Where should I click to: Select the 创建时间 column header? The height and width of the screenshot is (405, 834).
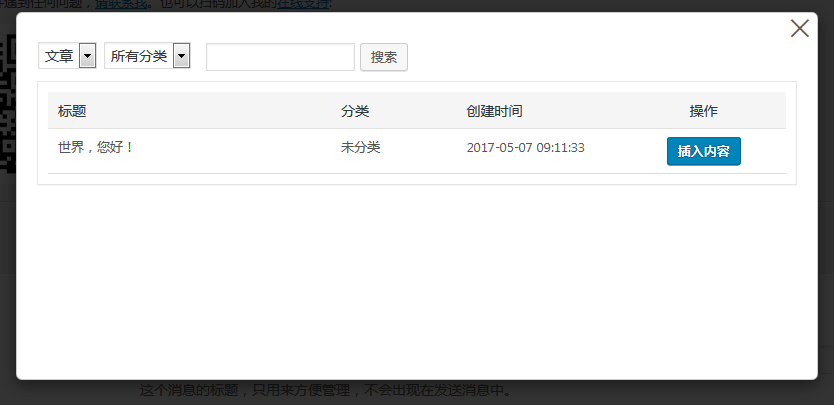coord(495,111)
